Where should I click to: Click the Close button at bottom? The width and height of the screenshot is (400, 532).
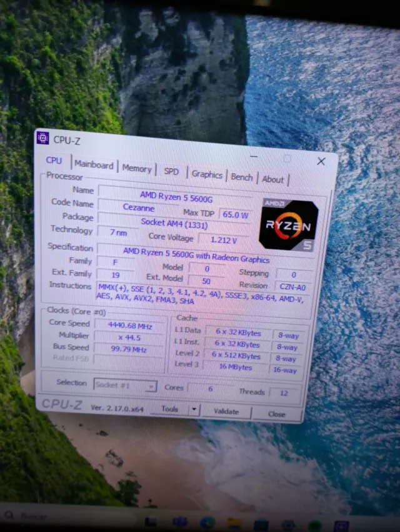(277, 414)
